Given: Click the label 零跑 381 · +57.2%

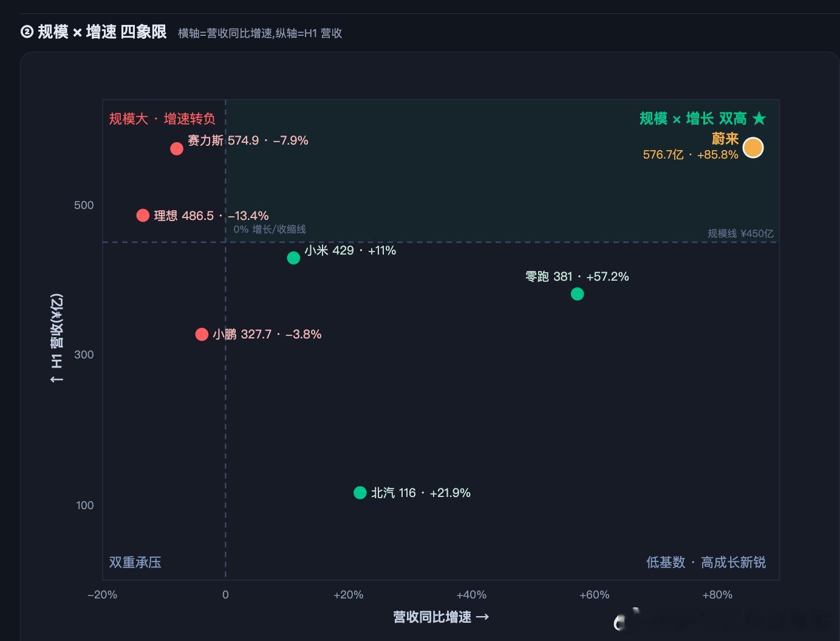Looking at the screenshot, I should click(x=577, y=276).
